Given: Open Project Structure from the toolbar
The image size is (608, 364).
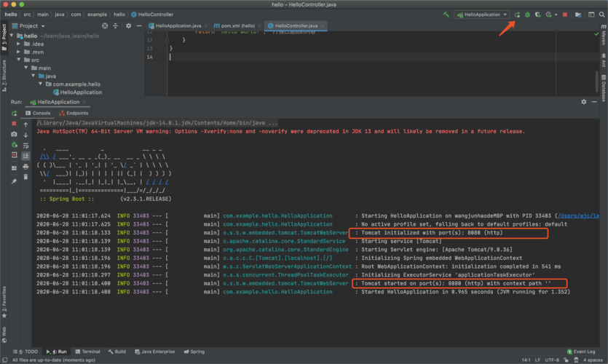Looking at the screenshot, I should tap(578, 15).
